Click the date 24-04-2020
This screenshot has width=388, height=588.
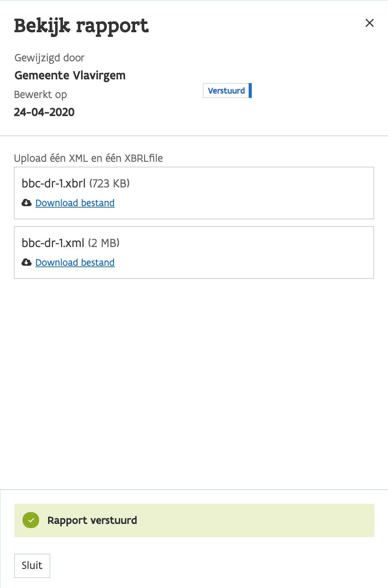[44, 112]
